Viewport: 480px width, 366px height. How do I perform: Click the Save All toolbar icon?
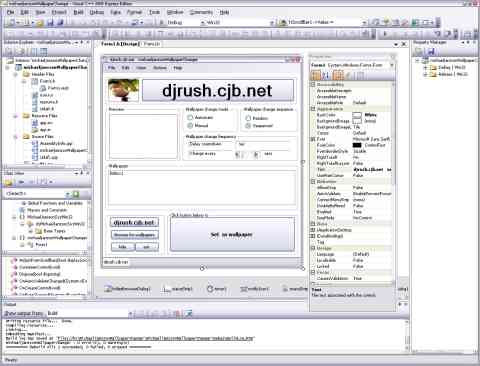coord(60,23)
